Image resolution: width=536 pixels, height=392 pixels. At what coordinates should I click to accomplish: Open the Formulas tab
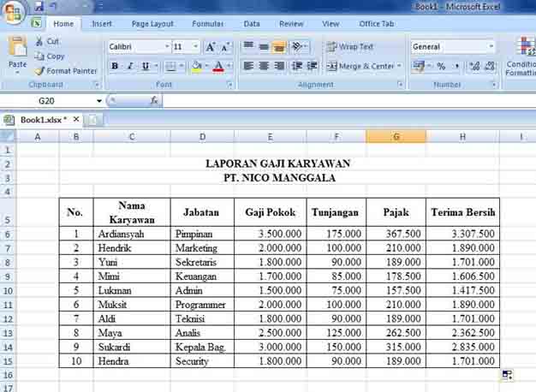click(x=208, y=24)
